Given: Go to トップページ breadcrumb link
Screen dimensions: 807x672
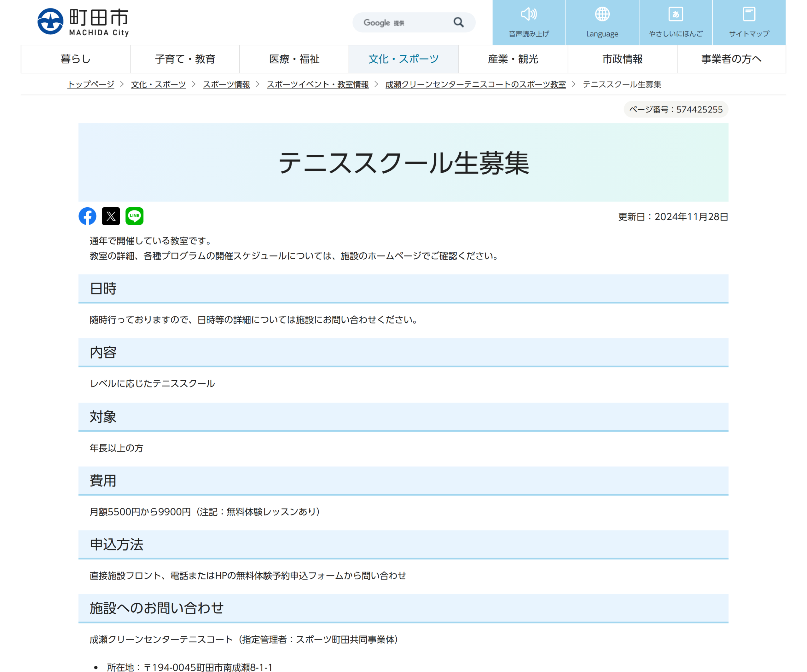Looking at the screenshot, I should coord(91,84).
